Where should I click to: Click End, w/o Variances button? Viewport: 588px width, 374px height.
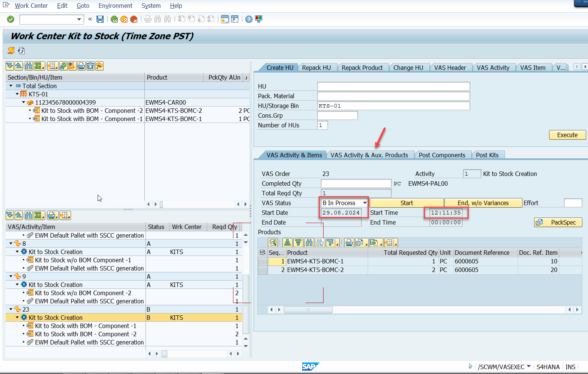[x=483, y=203]
